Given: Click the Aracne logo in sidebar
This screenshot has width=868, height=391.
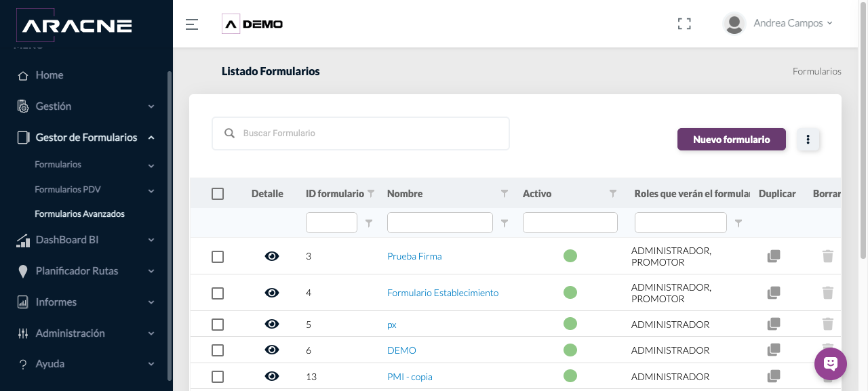Looking at the screenshot, I should click(x=73, y=26).
